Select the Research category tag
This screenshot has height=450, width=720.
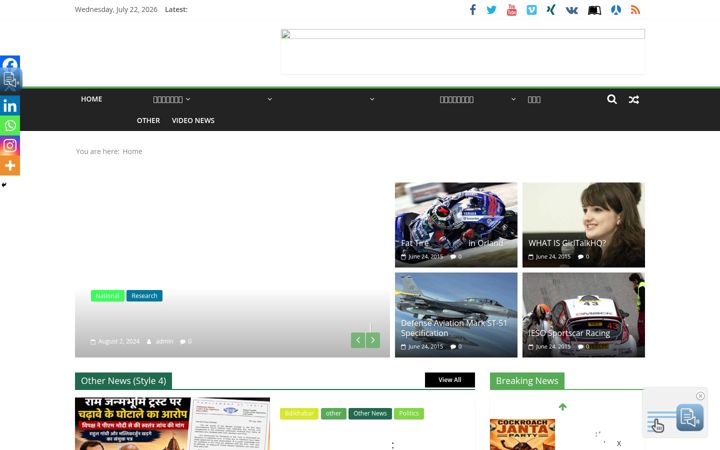point(144,296)
